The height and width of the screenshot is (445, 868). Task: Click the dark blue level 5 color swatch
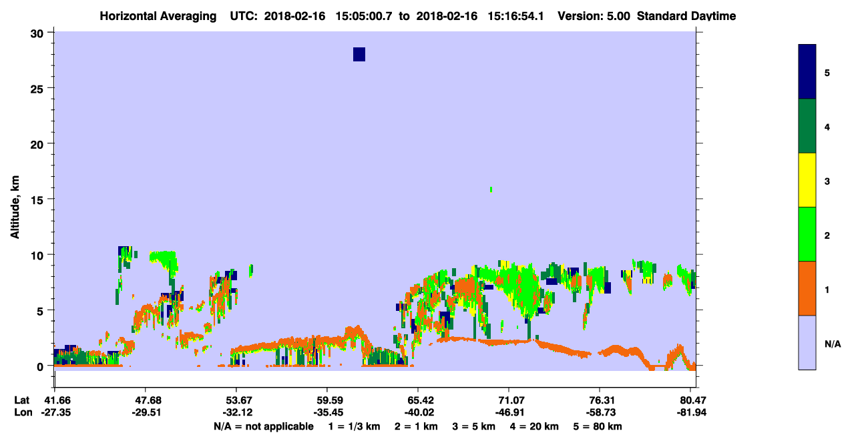(807, 72)
